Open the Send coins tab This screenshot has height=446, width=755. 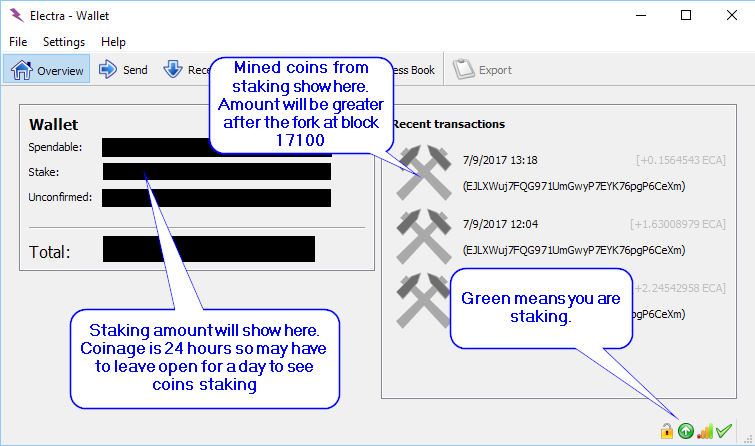[123, 70]
